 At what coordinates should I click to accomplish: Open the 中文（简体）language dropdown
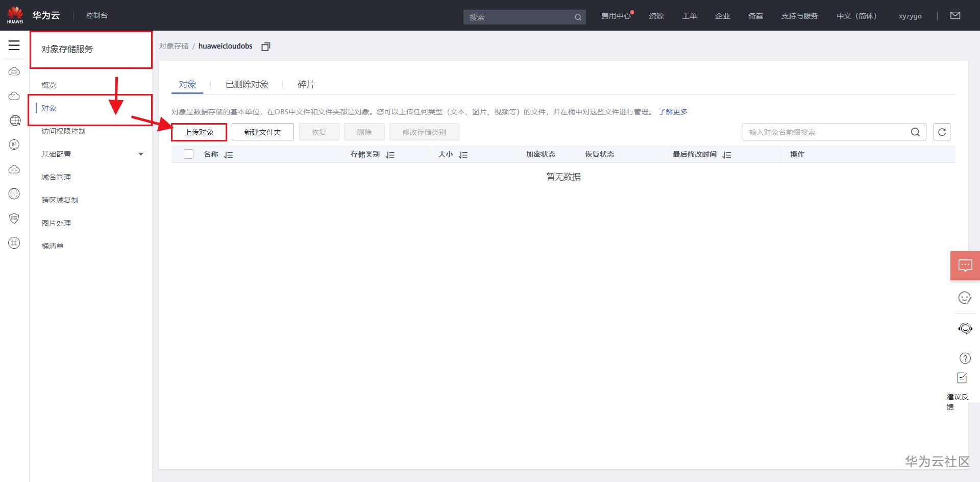click(856, 16)
